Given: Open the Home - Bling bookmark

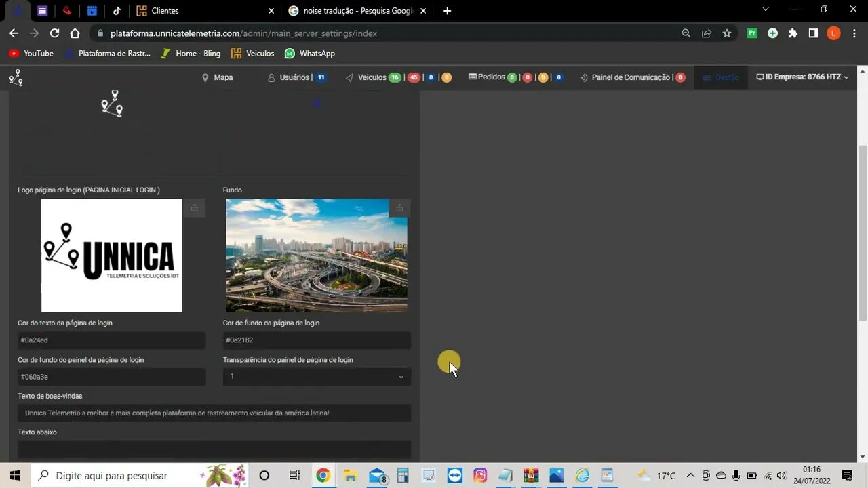Looking at the screenshot, I should point(191,54).
